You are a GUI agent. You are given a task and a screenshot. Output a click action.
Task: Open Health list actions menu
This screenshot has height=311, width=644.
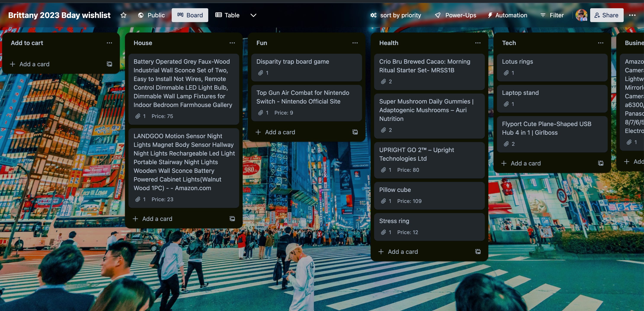pos(478,43)
